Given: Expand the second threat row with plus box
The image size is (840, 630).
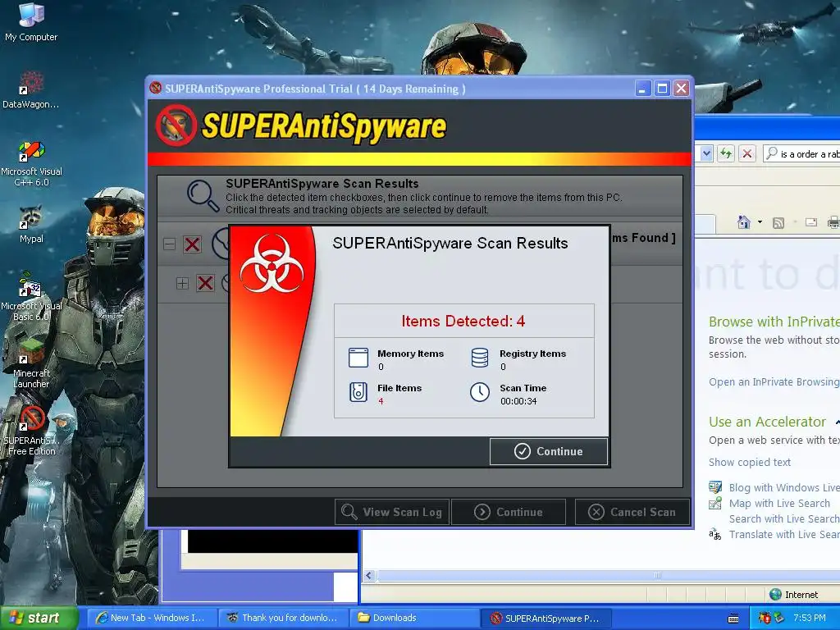Looking at the screenshot, I should coord(182,283).
